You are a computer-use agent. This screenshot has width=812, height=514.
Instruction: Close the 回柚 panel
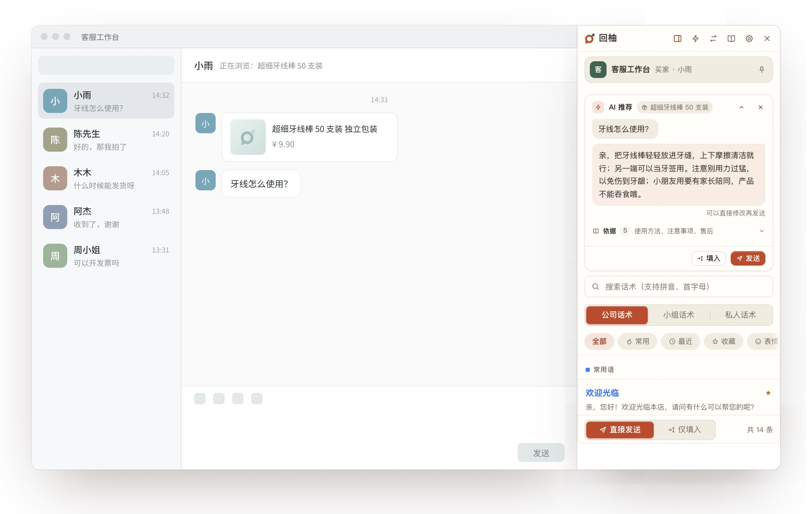pyautogui.click(x=767, y=38)
